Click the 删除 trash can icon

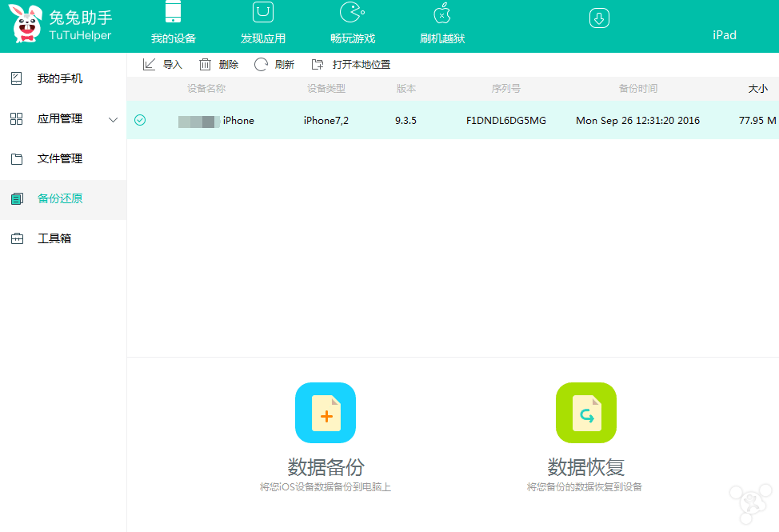pos(205,65)
